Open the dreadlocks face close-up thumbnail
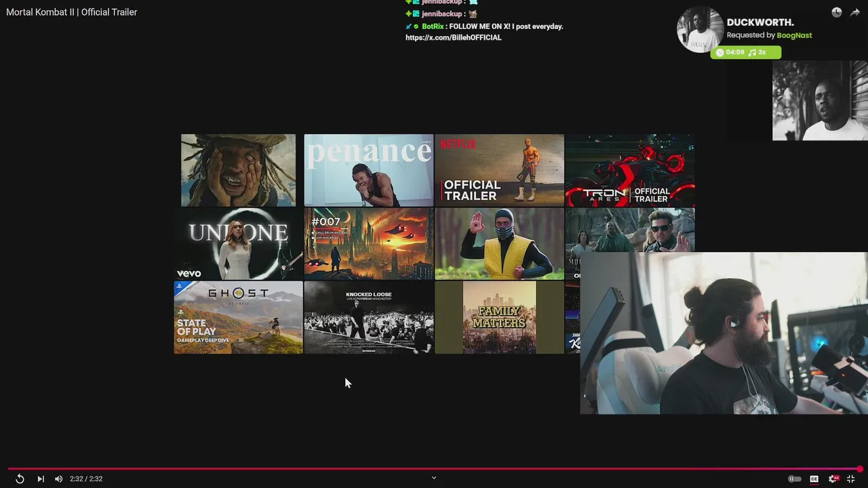The image size is (868, 488). tap(238, 170)
